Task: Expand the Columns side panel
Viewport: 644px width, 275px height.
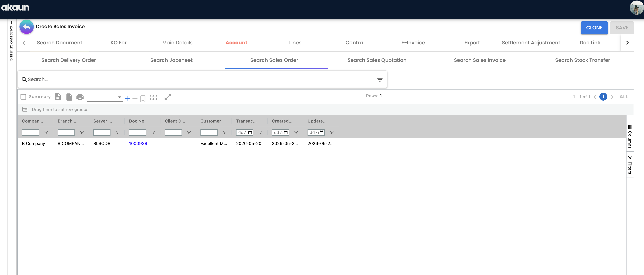Action: pos(630,136)
